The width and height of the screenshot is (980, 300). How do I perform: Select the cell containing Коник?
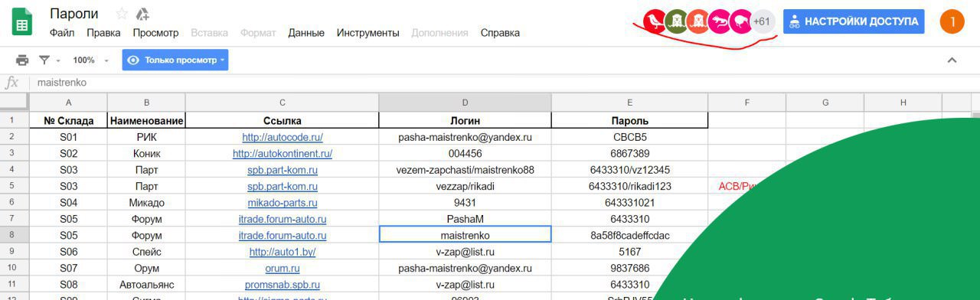[x=146, y=153]
